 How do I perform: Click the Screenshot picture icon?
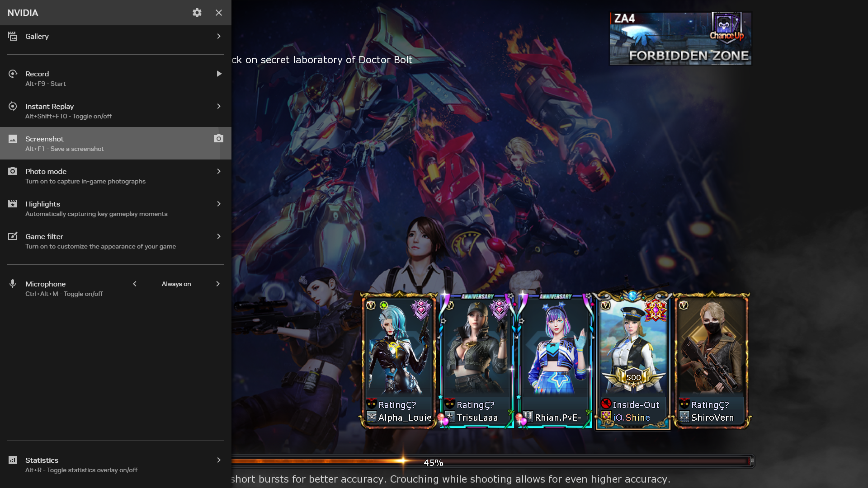coord(13,139)
